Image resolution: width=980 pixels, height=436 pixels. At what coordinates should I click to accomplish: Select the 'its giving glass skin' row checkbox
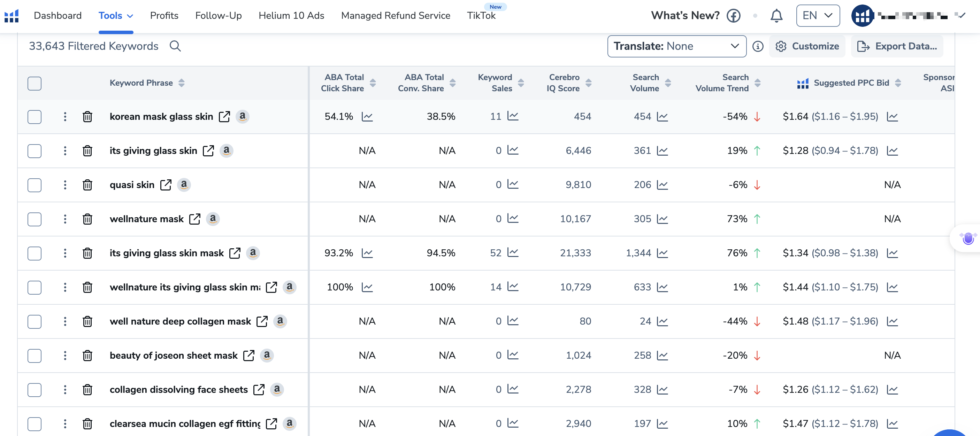34,151
